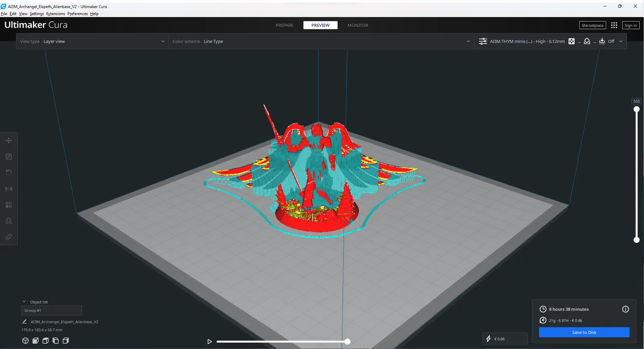Click the material usage 21g · 6.97m · € 0.46

pyautogui.click(x=566, y=320)
